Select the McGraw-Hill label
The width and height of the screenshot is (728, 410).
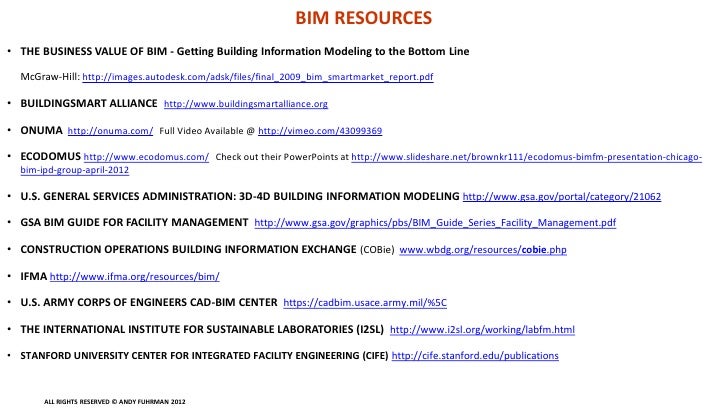click(x=50, y=77)
